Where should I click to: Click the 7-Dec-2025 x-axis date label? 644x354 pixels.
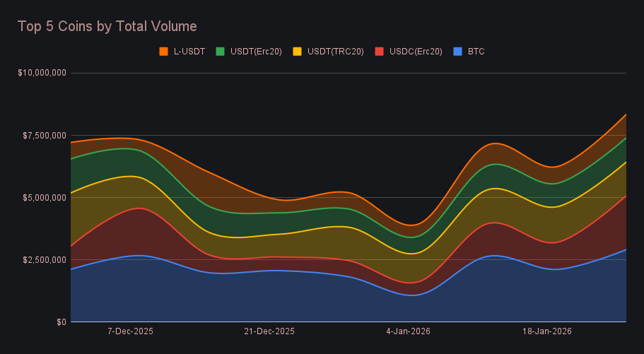point(130,331)
